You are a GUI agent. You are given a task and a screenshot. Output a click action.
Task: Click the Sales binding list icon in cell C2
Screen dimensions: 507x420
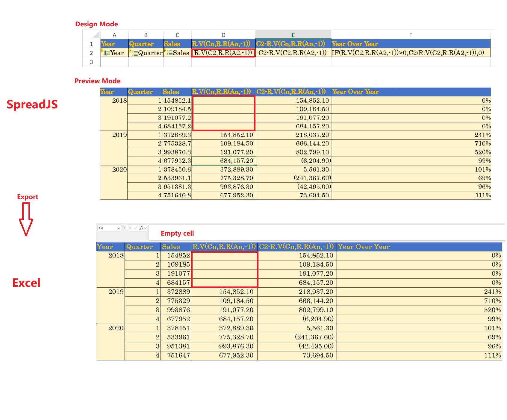pos(170,53)
